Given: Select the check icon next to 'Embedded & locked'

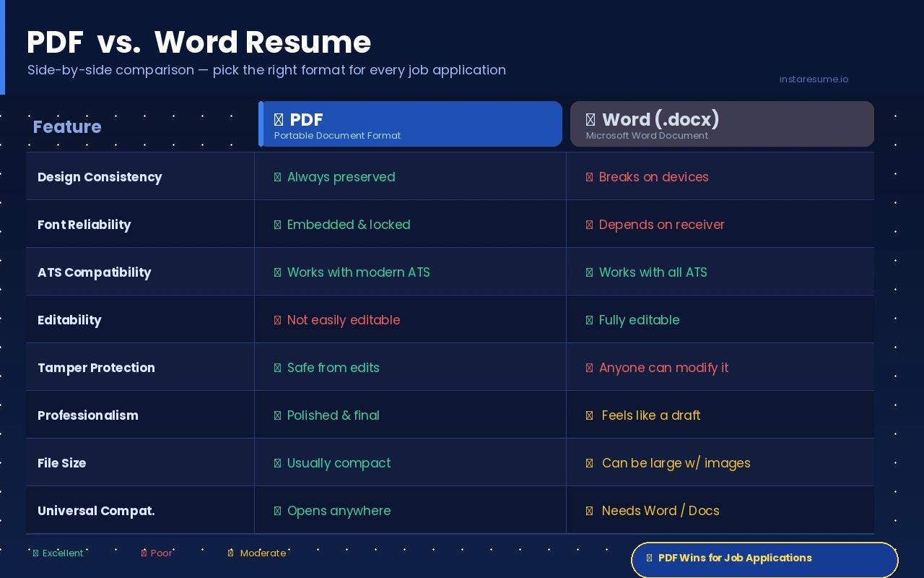Looking at the screenshot, I should click(x=277, y=225).
